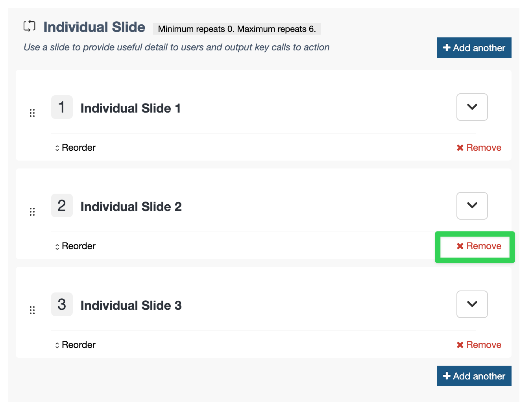Click number badge 1 on first slide
This screenshot has height=407, width=532.
62,107
